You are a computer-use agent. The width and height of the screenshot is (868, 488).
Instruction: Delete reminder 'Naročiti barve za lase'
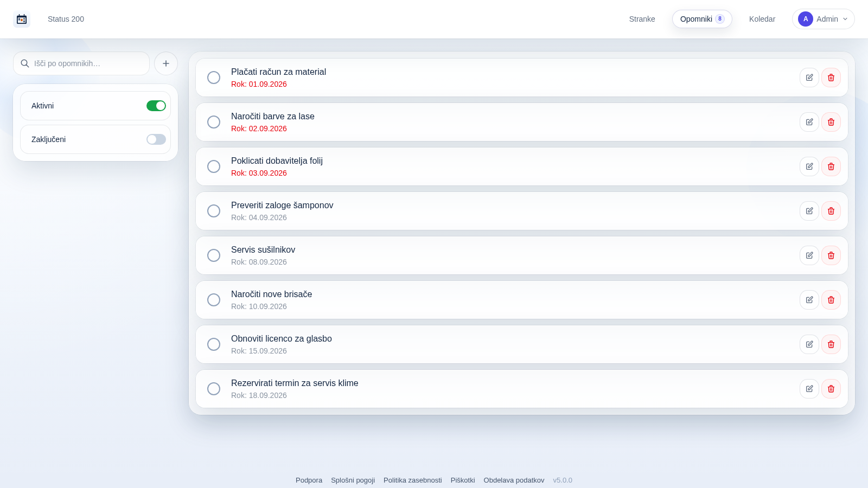[831, 122]
